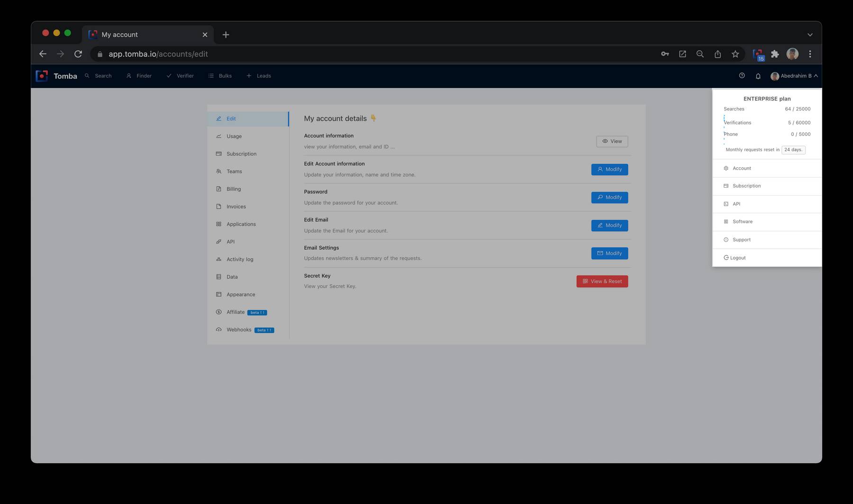The image size is (853, 504).
Task: Open Chrome three-dot menu
Action: tap(810, 54)
